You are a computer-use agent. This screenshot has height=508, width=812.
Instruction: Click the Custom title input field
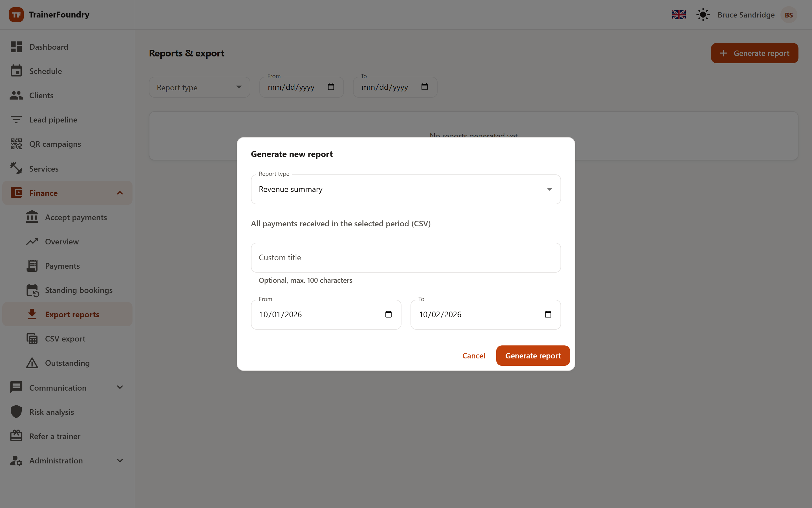pos(406,258)
